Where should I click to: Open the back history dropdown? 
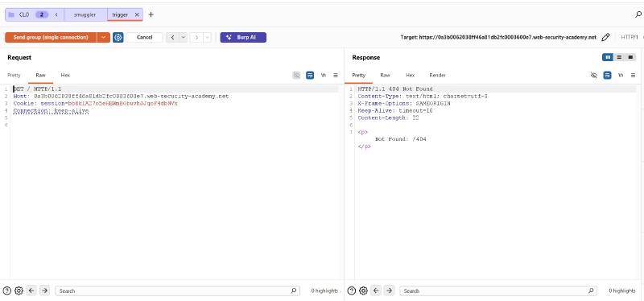[x=184, y=37]
